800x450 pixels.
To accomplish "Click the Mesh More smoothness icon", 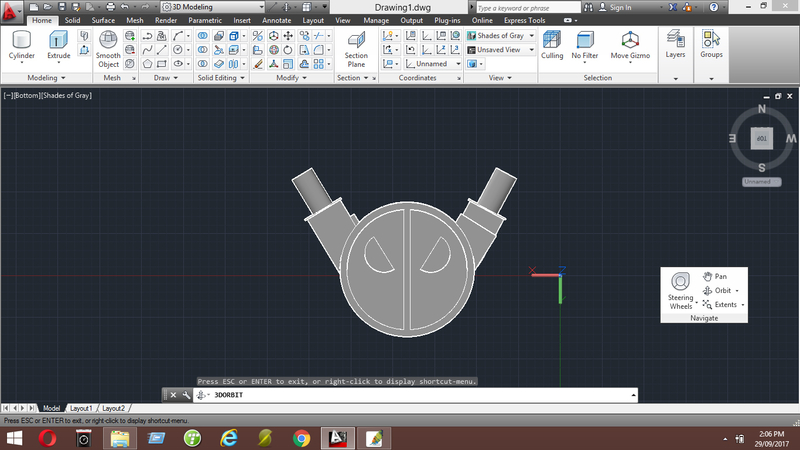I will pos(130,36).
